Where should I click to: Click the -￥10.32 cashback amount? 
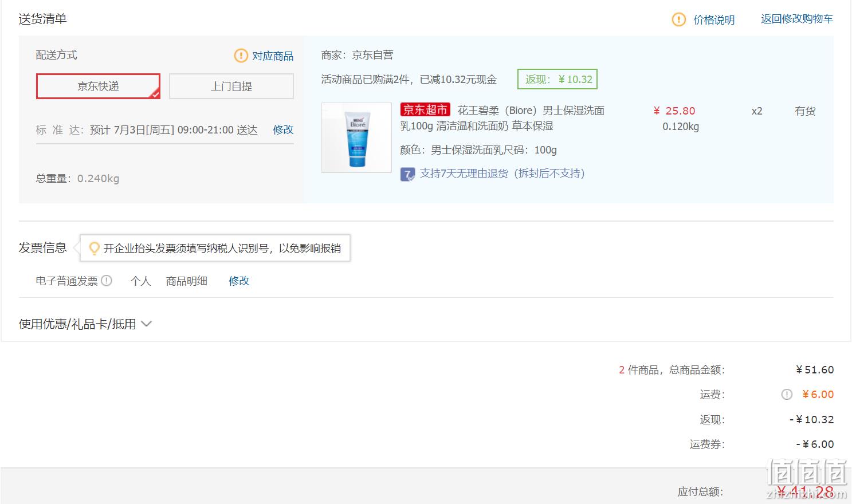pyautogui.click(x=812, y=420)
